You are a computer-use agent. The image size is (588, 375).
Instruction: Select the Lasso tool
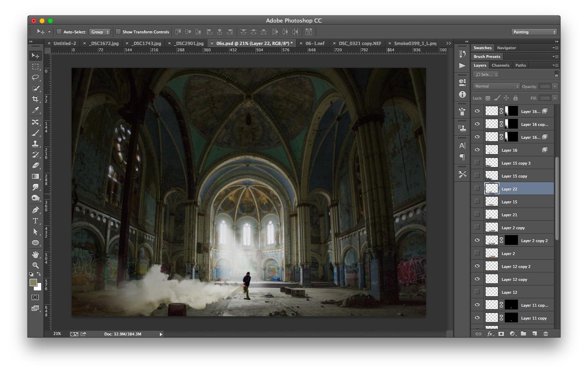tap(35, 77)
